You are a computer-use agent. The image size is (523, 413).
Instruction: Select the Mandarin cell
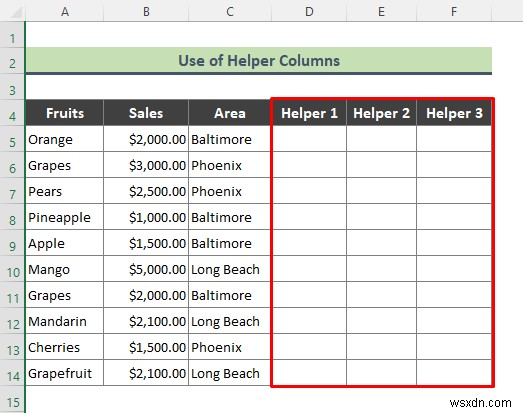pyautogui.click(x=65, y=321)
